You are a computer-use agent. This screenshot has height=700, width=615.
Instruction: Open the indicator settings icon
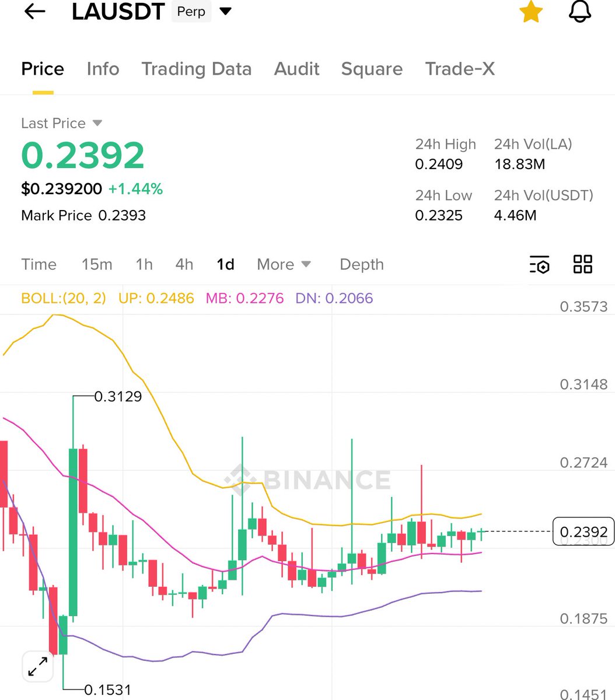[x=539, y=265]
